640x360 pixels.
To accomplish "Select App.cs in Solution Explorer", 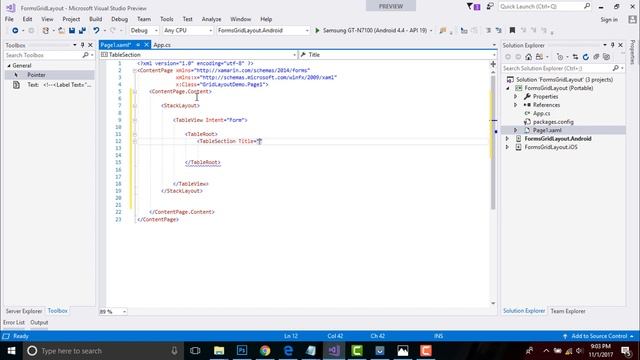I will pyautogui.click(x=541, y=113).
